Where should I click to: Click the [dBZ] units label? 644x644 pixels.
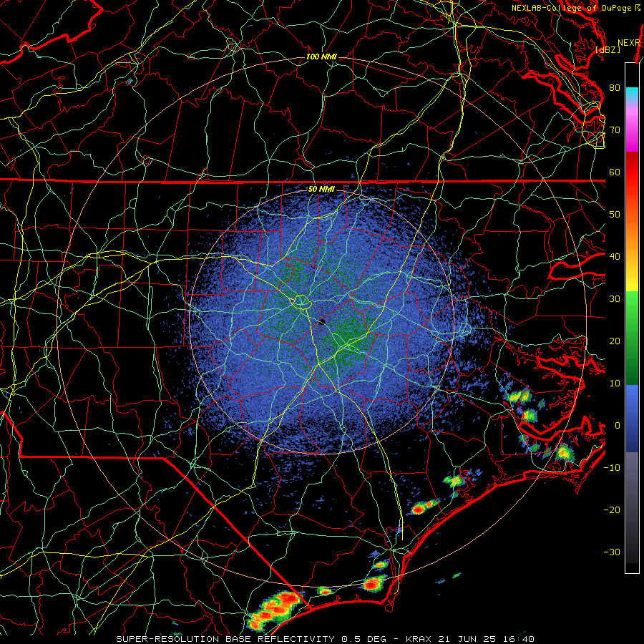[608, 49]
